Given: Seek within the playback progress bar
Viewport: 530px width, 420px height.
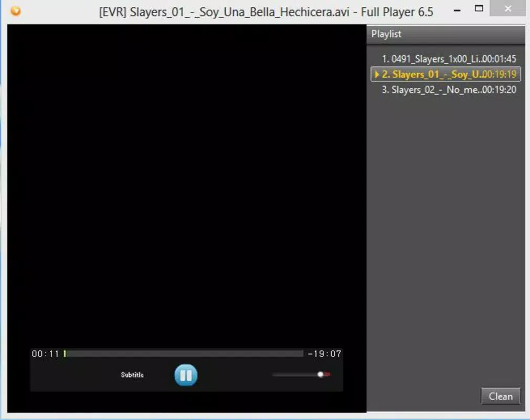Looking at the screenshot, I should (184, 354).
